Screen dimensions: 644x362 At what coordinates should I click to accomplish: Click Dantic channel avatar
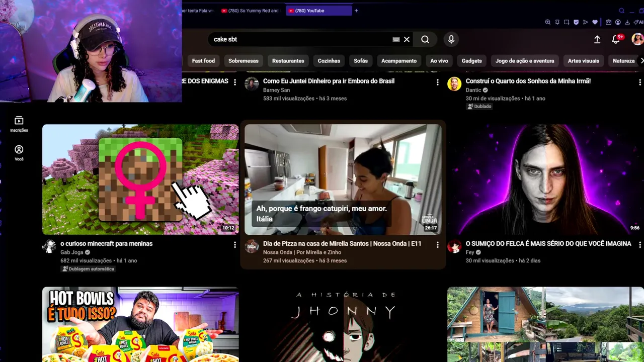[454, 83]
